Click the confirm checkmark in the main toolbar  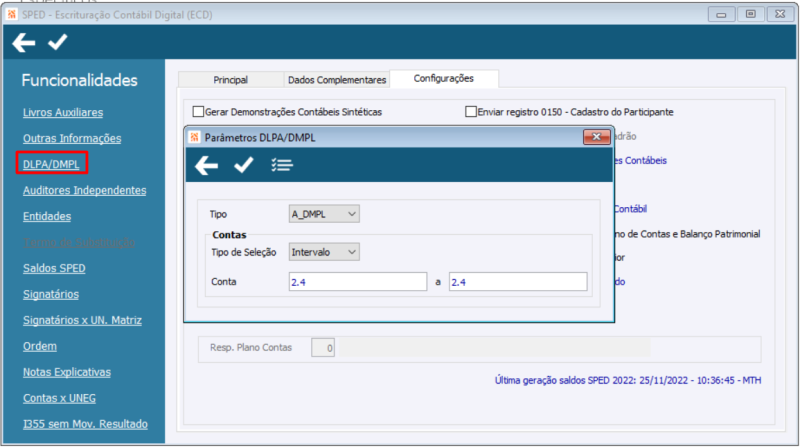[58, 42]
